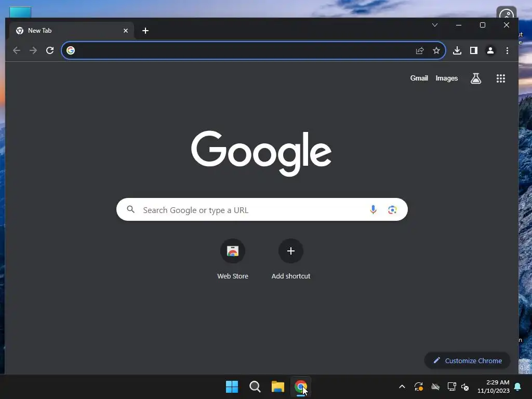Click the Chrome icon in the taskbar
Screen dimensions: 532x399
[301, 387]
